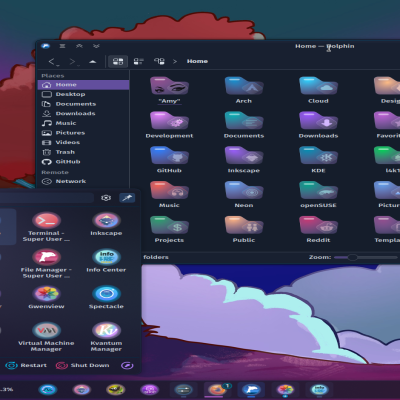Select the Downloads folder in the file view
Viewport: 400px width, 400px height.
click(318, 121)
